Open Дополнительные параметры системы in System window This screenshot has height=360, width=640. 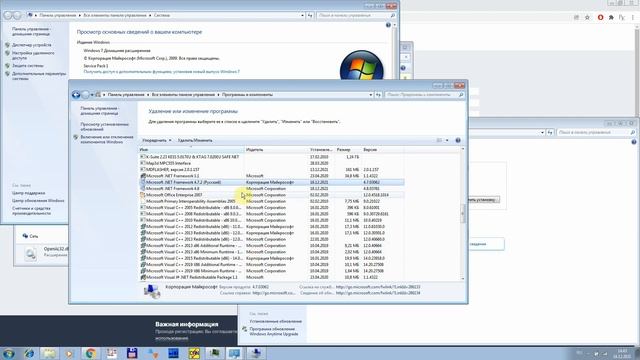tap(39, 76)
